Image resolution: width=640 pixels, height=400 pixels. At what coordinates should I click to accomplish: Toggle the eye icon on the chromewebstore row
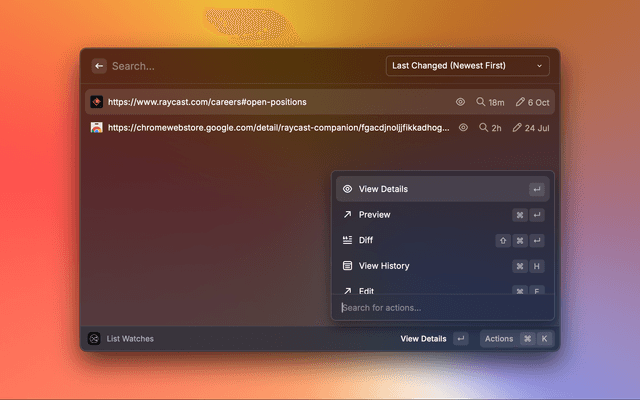(464, 128)
